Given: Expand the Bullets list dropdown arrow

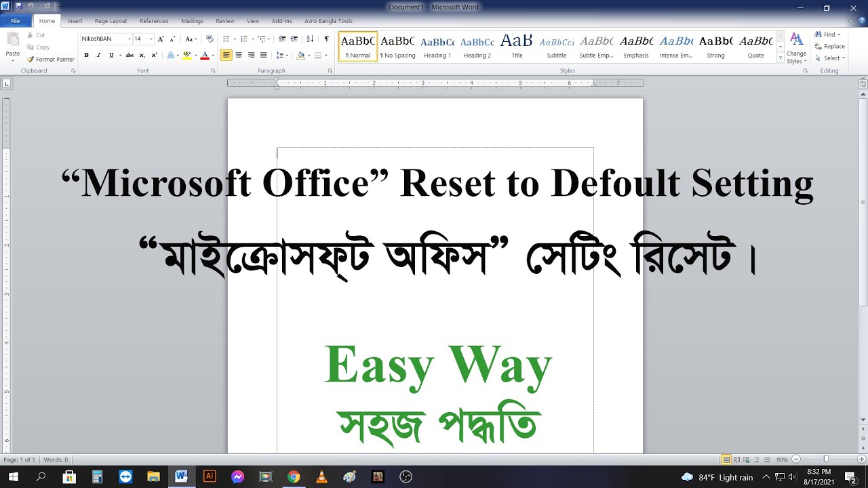Looking at the screenshot, I should click(234, 39).
